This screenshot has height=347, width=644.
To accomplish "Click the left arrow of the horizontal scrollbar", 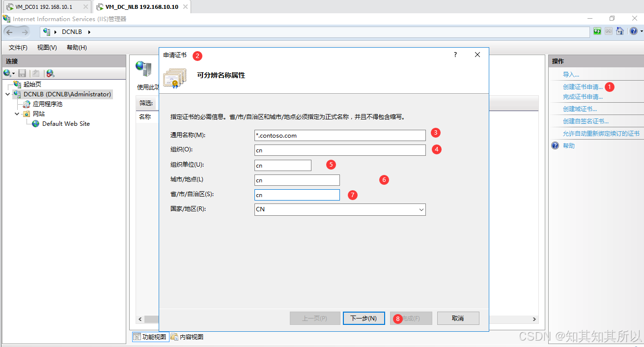I will (x=140, y=319).
